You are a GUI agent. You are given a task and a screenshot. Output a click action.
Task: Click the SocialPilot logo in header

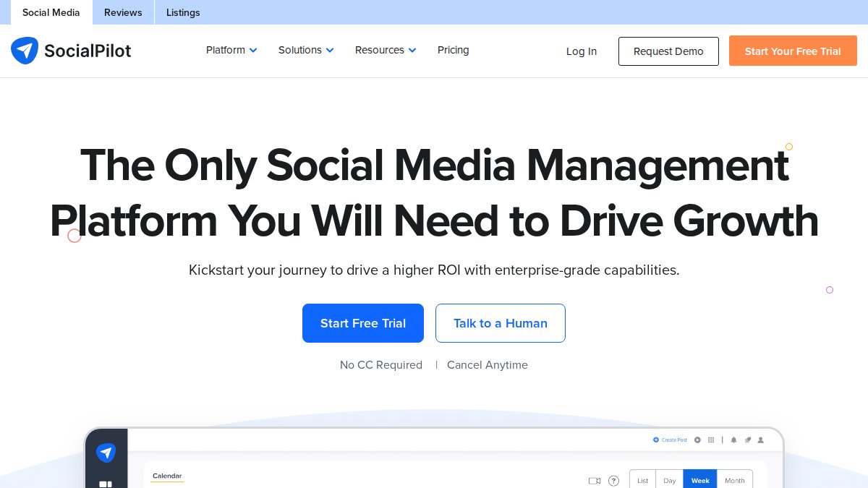click(x=71, y=51)
